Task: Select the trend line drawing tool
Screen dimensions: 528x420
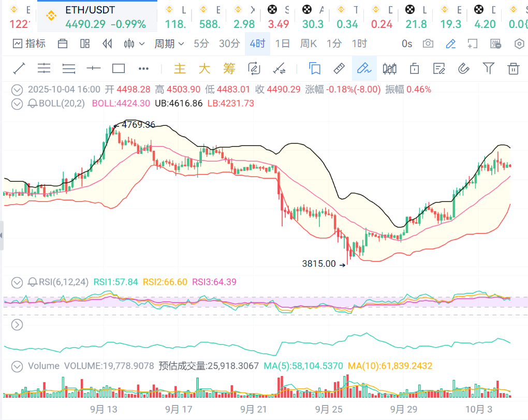Action: (19, 69)
